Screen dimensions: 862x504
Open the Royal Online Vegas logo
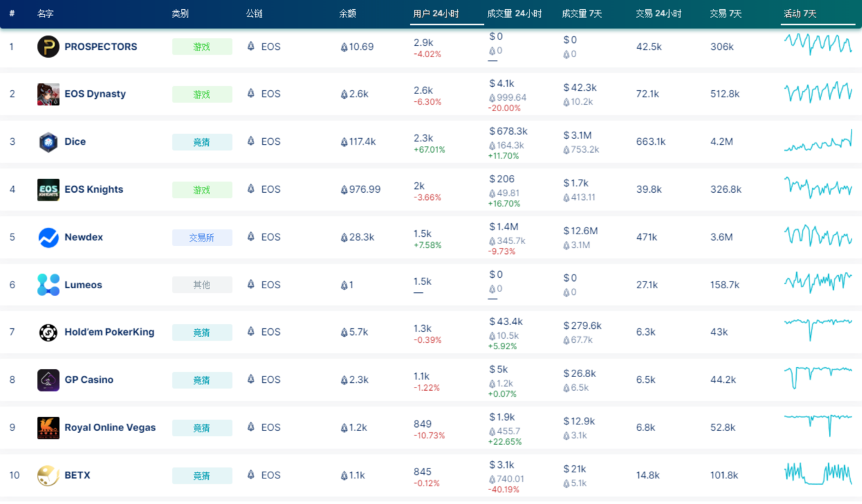coord(48,428)
